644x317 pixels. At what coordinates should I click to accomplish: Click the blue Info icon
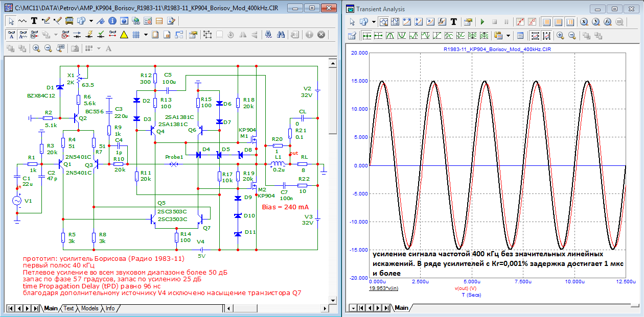tap(111, 21)
